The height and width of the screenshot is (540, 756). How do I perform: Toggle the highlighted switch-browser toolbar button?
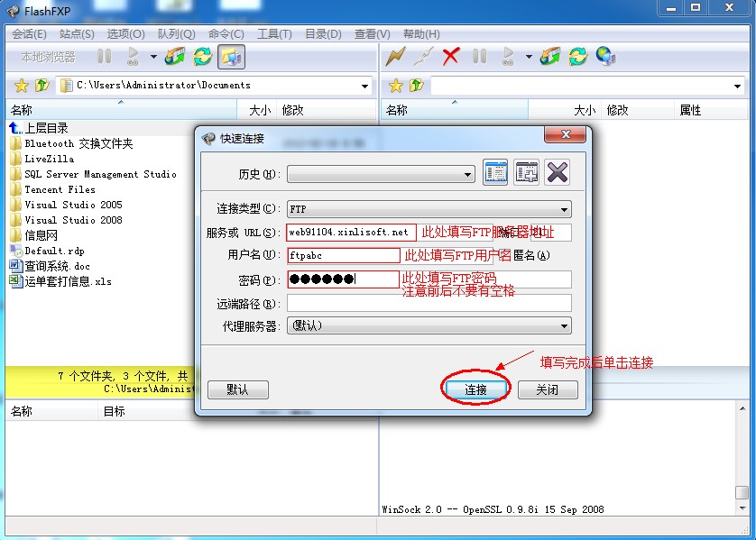pyautogui.click(x=231, y=57)
